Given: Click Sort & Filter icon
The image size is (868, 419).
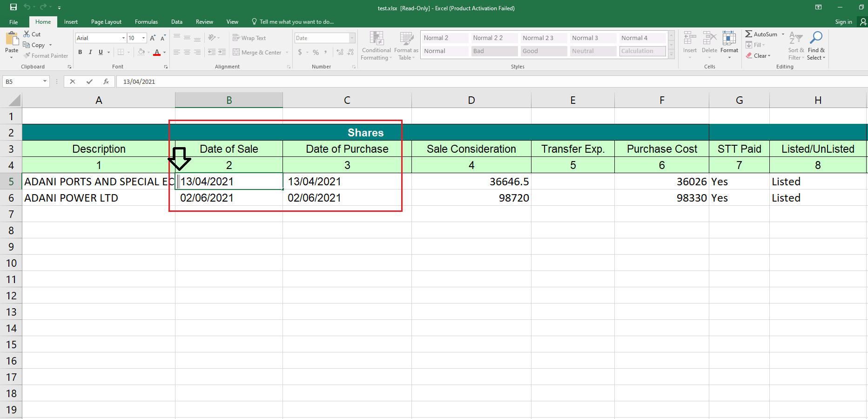Looking at the screenshot, I should [796, 39].
